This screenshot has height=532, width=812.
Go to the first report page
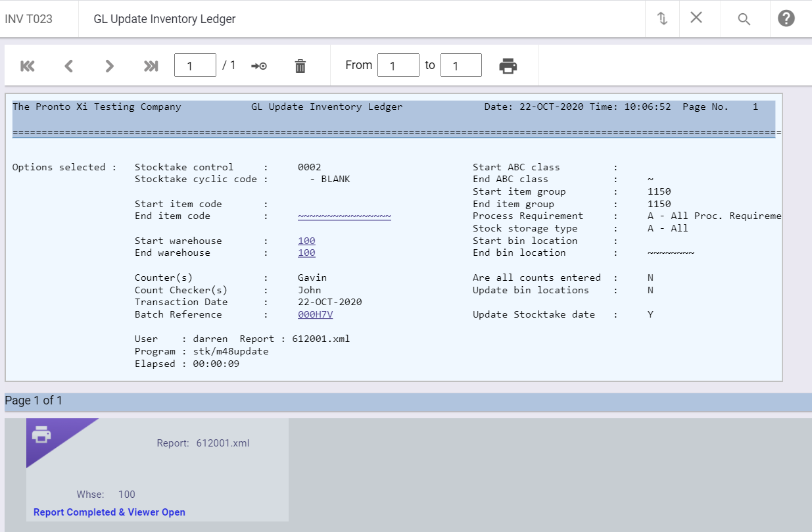pos(28,66)
